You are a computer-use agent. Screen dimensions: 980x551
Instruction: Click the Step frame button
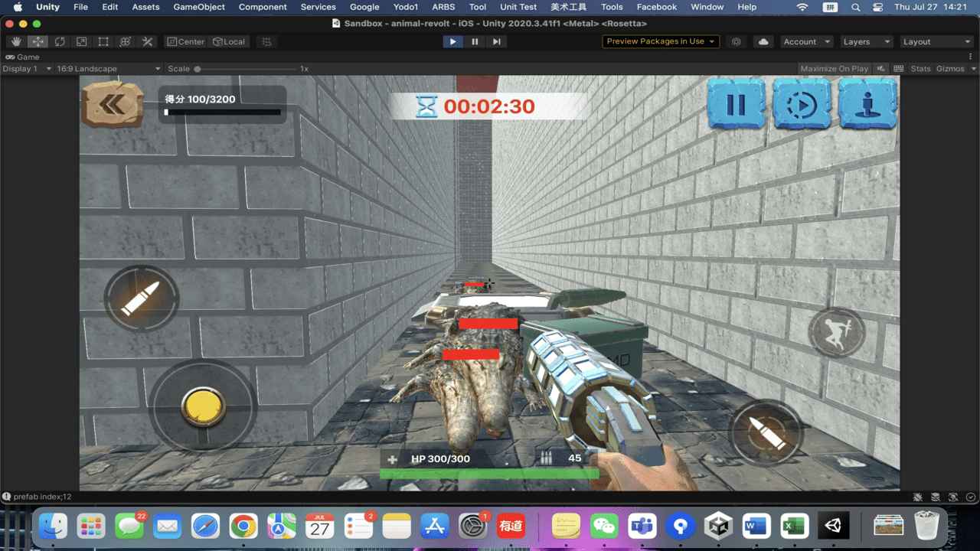[496, 41]
